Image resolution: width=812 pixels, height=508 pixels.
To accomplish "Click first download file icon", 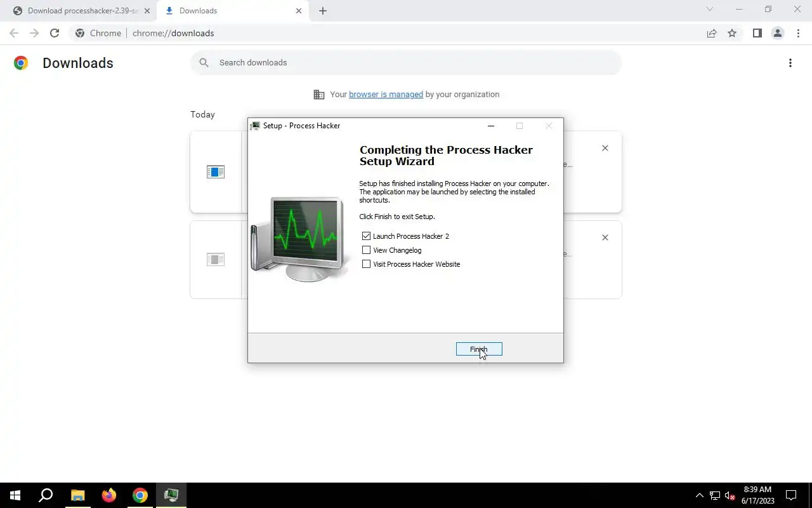I will click(216, 172).
